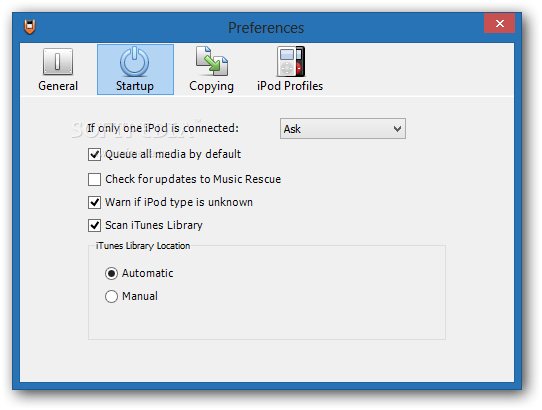This screenshot has height=410, width=542.
Task: Click the 'If only one iPod is connected:' label
Action: point(163,128)
